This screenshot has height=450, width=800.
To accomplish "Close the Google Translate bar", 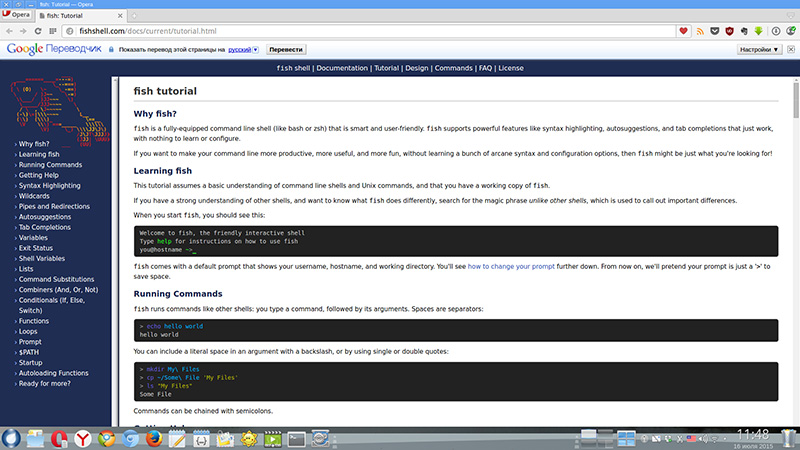I will [791, 49].
